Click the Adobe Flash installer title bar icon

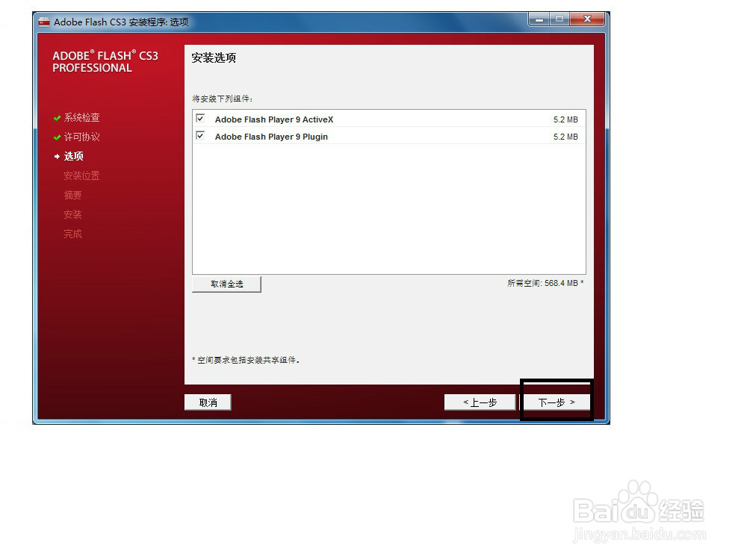[44, 22]
